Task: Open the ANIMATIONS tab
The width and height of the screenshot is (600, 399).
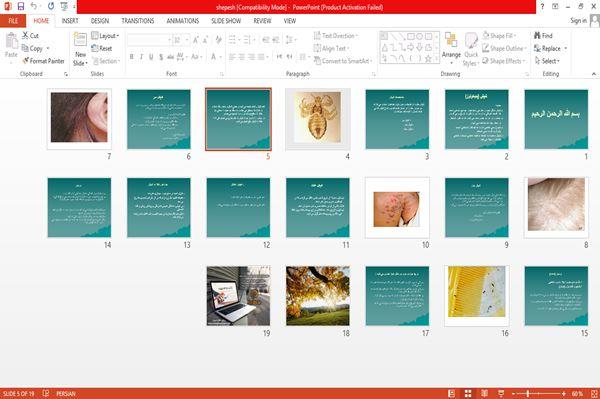Action: pos(183,21)
